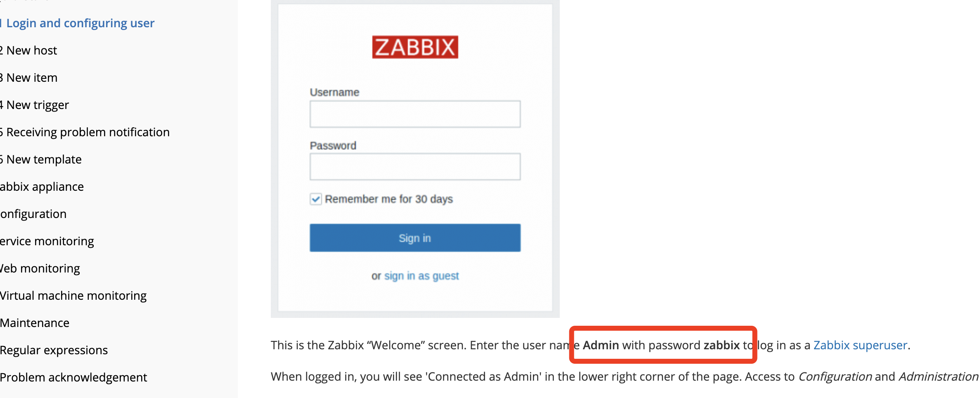Click the Password input field
The height and width of the screenshot is (398, 980).
[415, 167]
